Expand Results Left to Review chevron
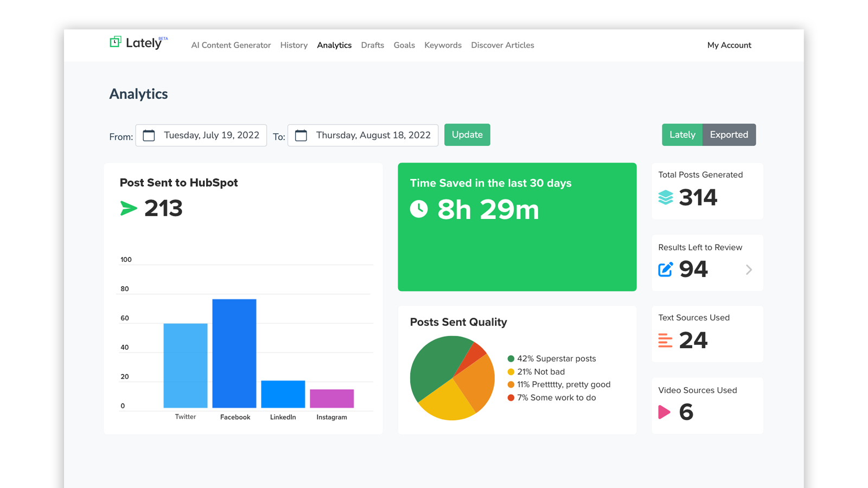The image size is (868, 488). click(x=749, y=269)
